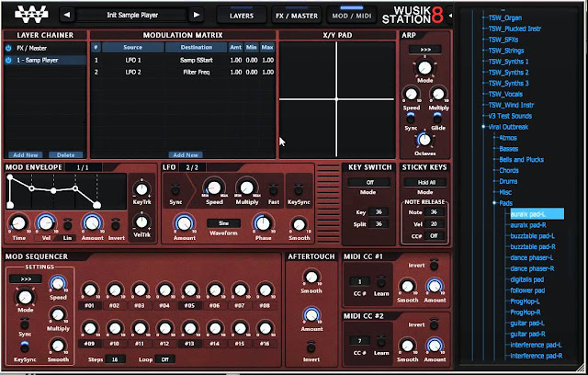Open Note Release CC# Off selector
The height and width of the screenshot is (375, 588).
(x=434, y=236)
